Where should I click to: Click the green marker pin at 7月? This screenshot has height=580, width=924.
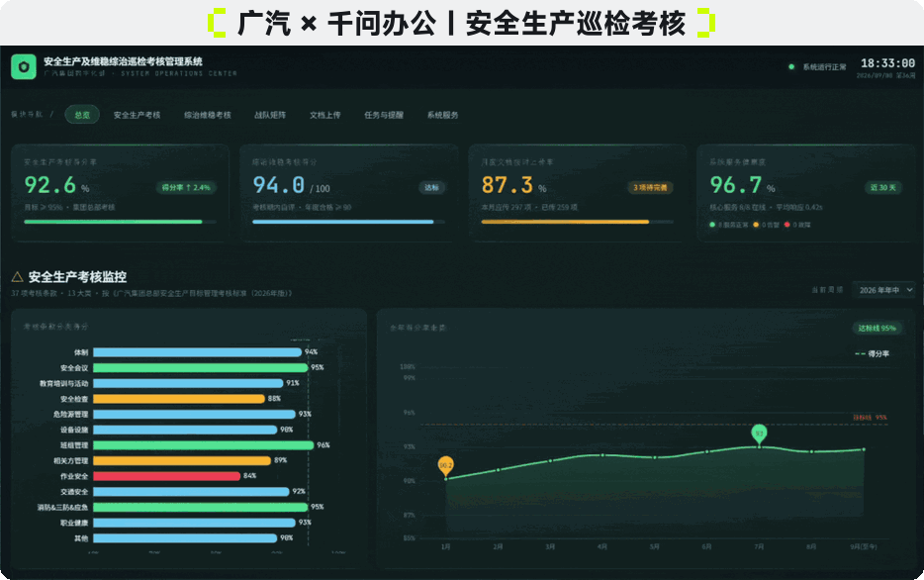click(759, 434)
